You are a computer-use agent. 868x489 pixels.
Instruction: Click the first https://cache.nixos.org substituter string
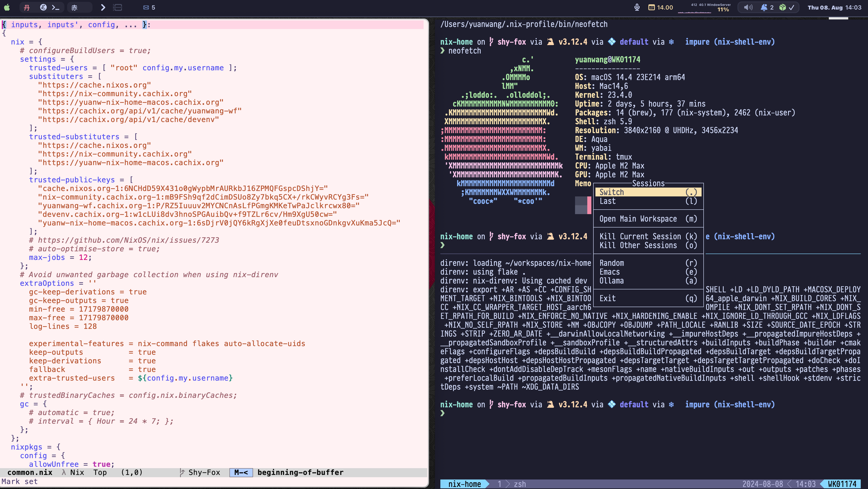pyautogui.click(x=94, y=85)
